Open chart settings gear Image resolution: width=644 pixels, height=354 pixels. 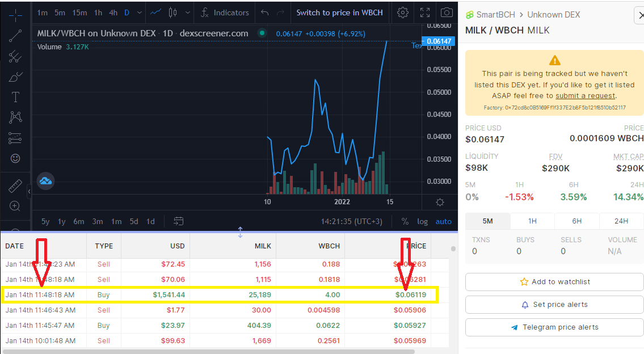[x=403, y=12]
